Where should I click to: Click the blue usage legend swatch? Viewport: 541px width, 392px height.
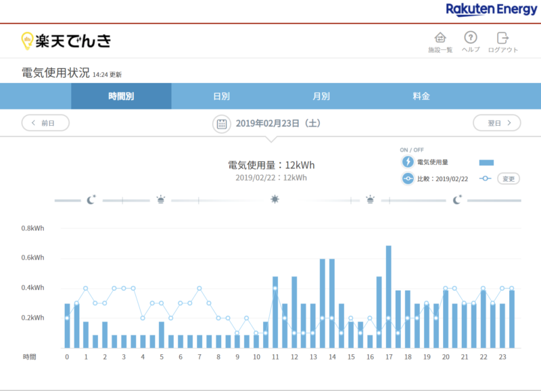tap(486, 162)
